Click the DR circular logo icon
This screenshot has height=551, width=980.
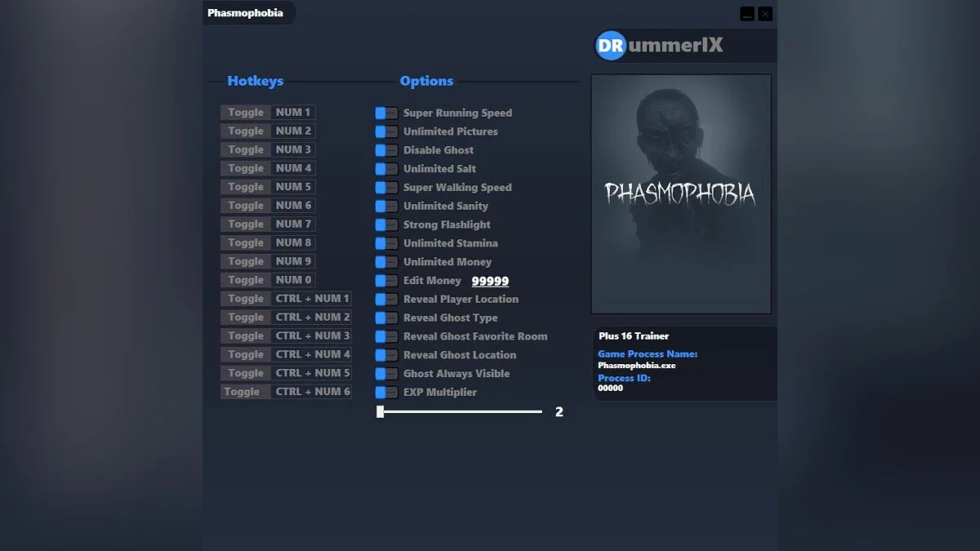click(x=610, y=46)
